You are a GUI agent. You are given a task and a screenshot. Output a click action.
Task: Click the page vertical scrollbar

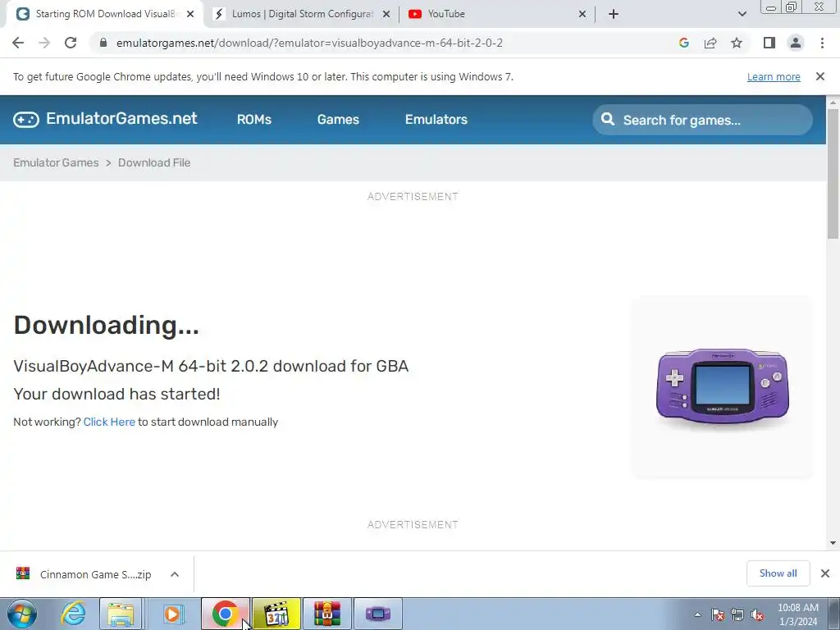point(833,174)
